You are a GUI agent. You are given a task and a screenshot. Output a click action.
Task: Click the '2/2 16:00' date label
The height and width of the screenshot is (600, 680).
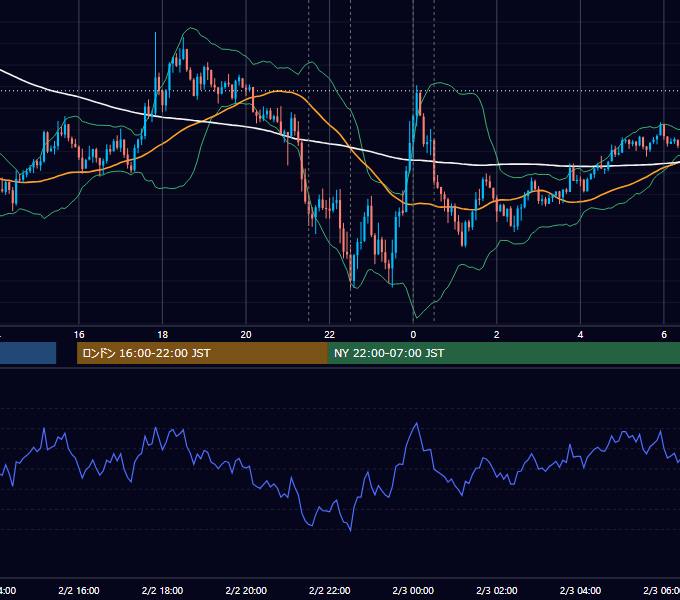click(79, 590)
